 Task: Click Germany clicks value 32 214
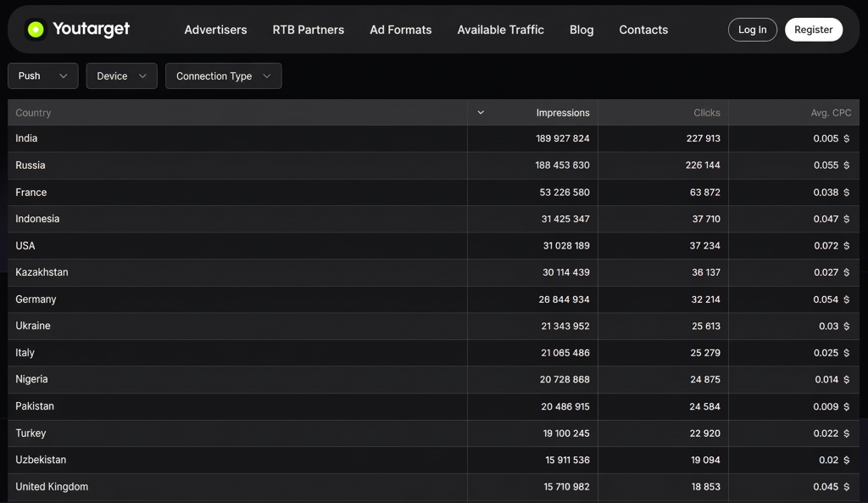coord(706,299)
